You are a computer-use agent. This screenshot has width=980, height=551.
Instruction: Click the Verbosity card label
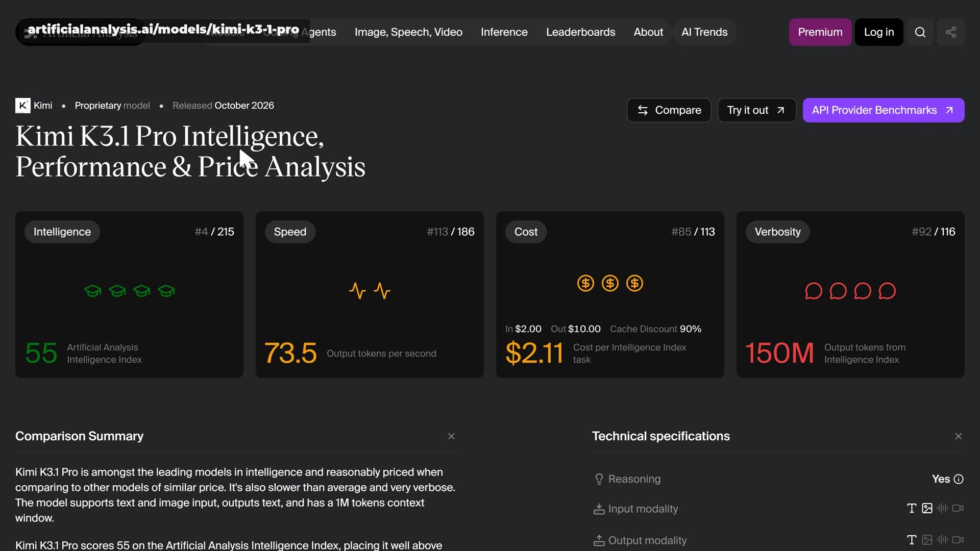(x=777, y=232)
